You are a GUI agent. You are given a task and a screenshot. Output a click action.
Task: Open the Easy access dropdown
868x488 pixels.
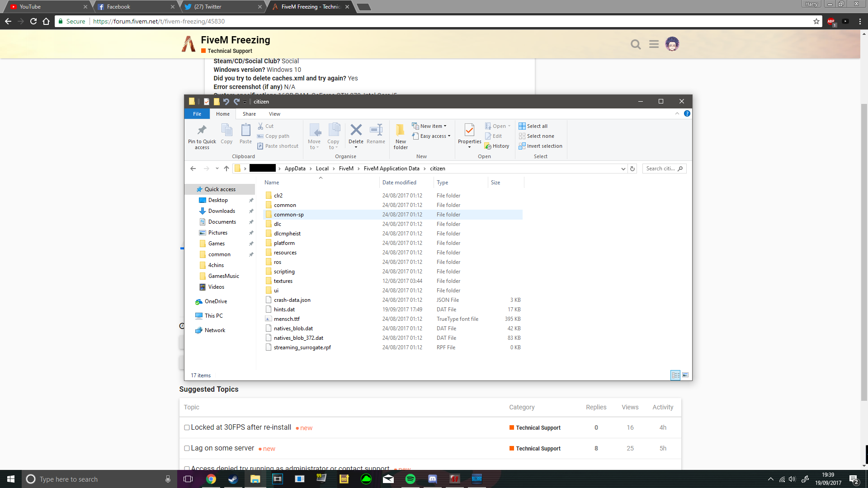coord(431,136)
